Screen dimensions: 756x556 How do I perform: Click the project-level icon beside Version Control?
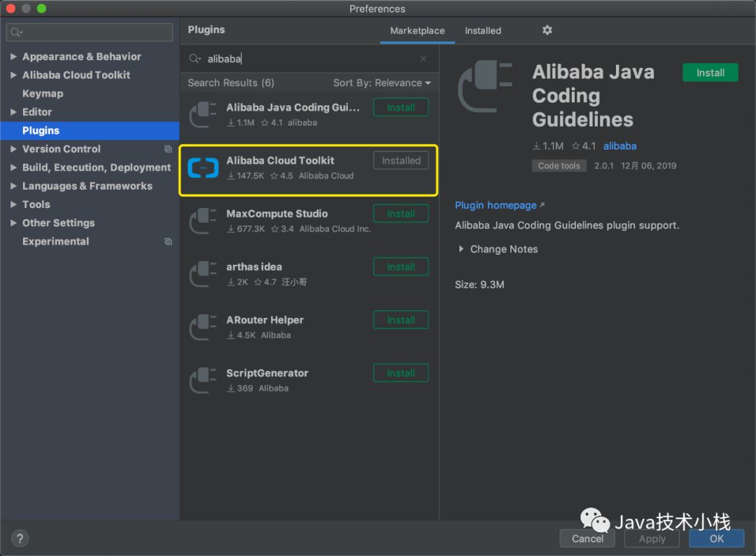point(168,149)
